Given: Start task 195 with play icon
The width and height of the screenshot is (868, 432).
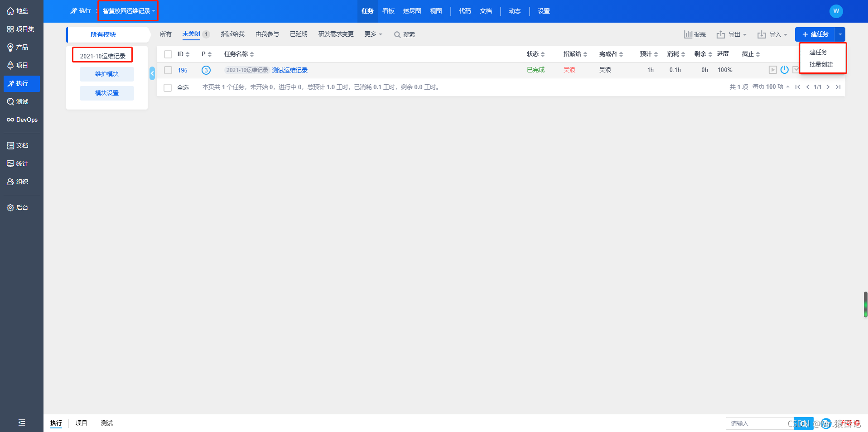Looking at the screenshot, I should [x=773, y=70].
